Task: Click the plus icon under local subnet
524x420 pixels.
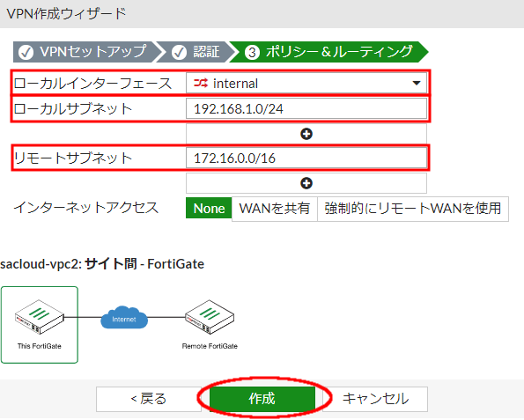Action: (x=306, y=134)
